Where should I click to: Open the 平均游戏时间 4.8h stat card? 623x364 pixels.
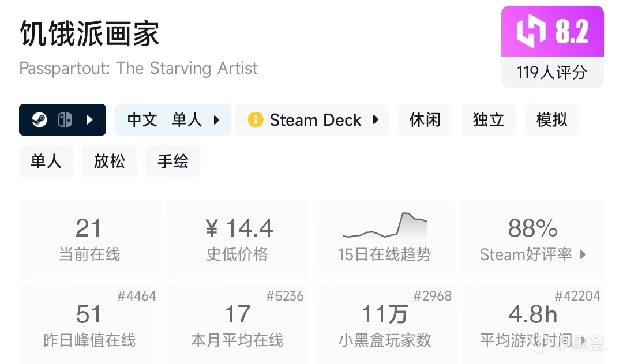[x=532, y=324]
